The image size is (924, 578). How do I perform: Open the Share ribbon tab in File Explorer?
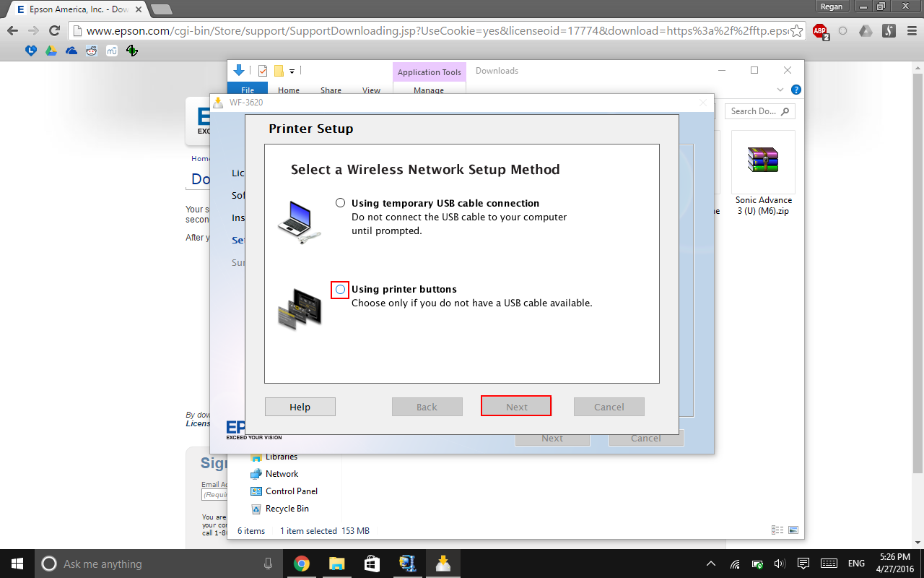point(331,90)
